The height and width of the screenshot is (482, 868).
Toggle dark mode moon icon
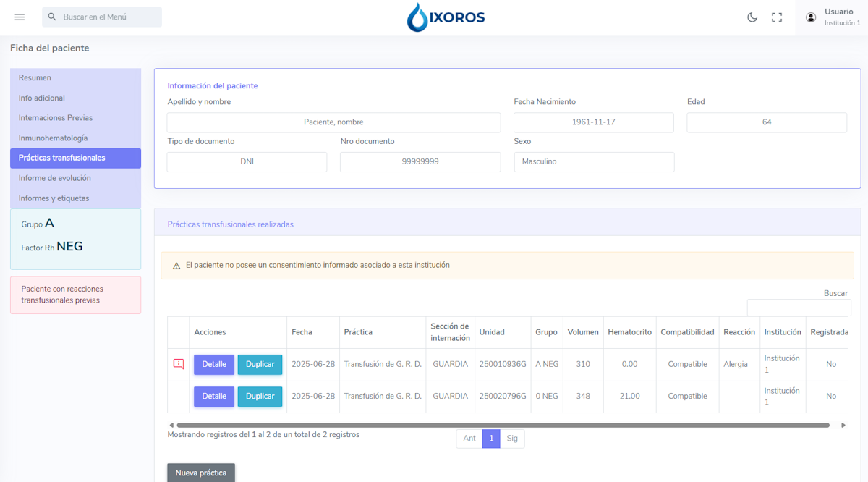(x=752, y=17)
